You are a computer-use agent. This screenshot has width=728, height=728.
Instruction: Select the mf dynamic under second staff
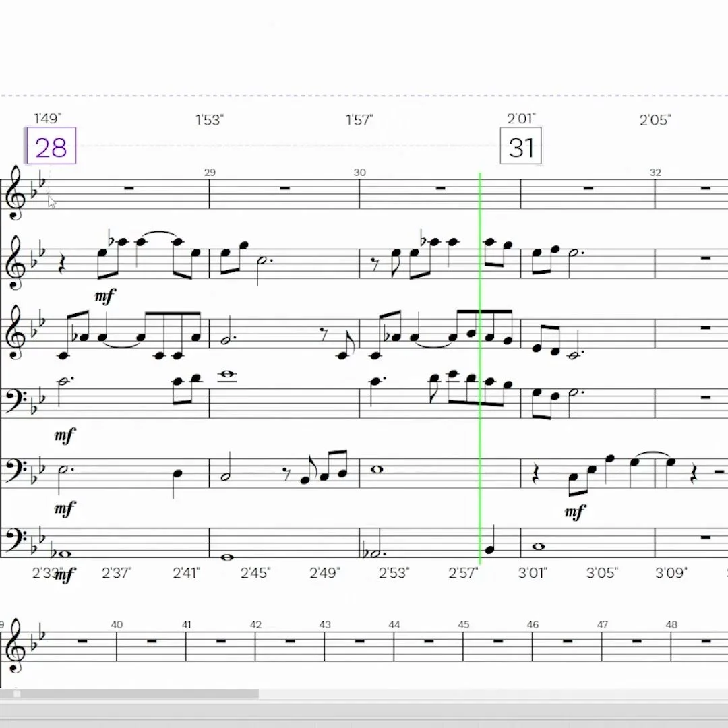(x=105, y=296)
